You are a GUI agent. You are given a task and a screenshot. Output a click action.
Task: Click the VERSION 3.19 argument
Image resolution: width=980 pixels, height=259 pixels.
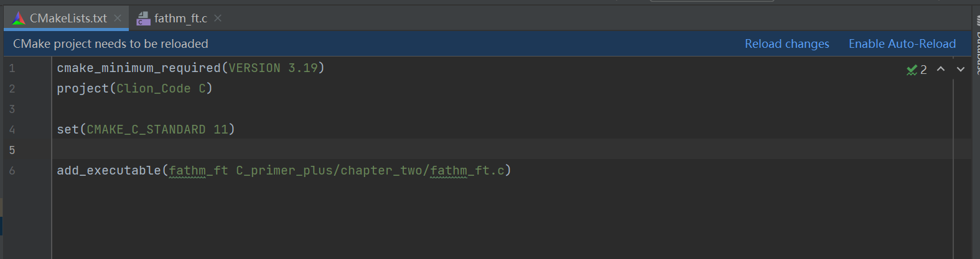click(273, 68)
